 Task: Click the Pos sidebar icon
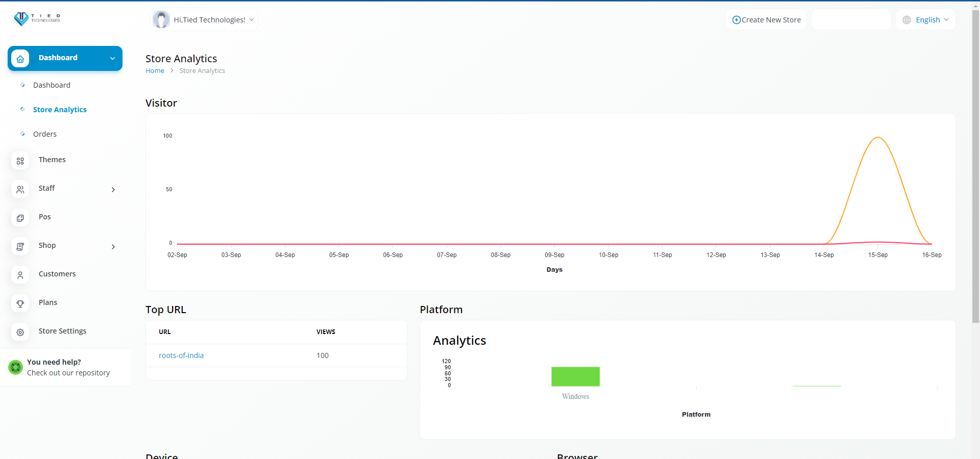click(x=20, y=218)
